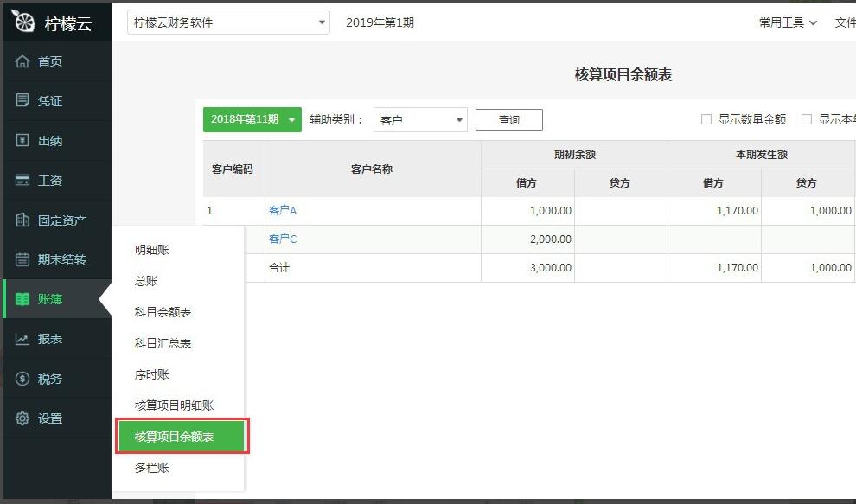Click 客户A 本期借方 1,170.00 cell
Screen dimensions: 856x504
pos(714,210)
